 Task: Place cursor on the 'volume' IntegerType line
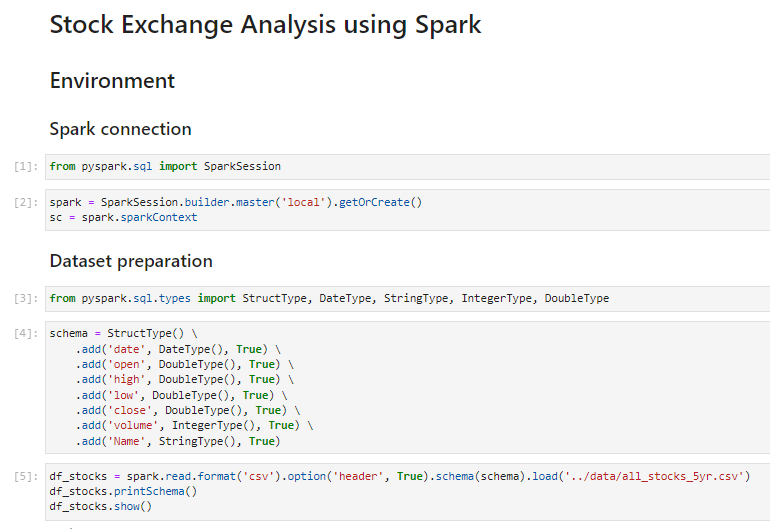(x=194, y=425)
